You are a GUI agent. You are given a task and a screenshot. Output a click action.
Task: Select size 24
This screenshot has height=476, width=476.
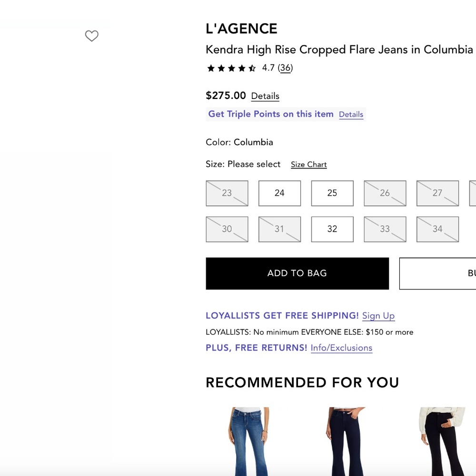coord(279,193)
